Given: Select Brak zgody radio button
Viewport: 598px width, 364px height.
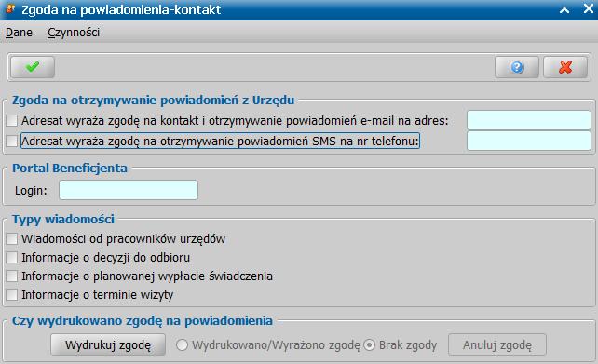Looking at the screenshot, I should tap(369, 345).
